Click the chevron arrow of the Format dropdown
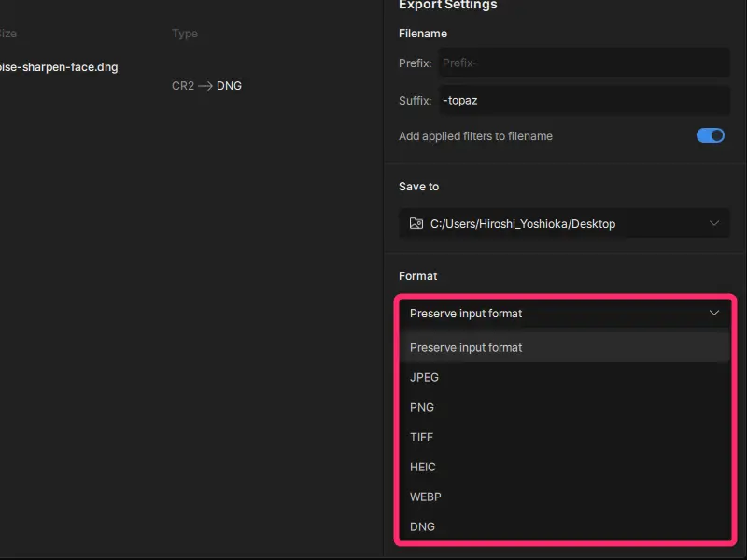Image resolution: width=747 pixels, height=560 pixels. 714,314
